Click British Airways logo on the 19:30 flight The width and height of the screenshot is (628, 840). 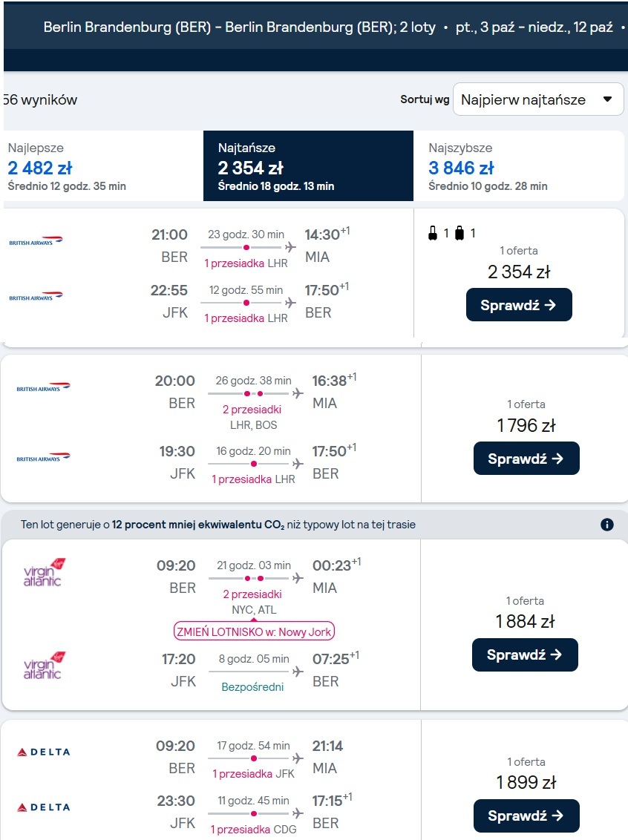[43, 458]
